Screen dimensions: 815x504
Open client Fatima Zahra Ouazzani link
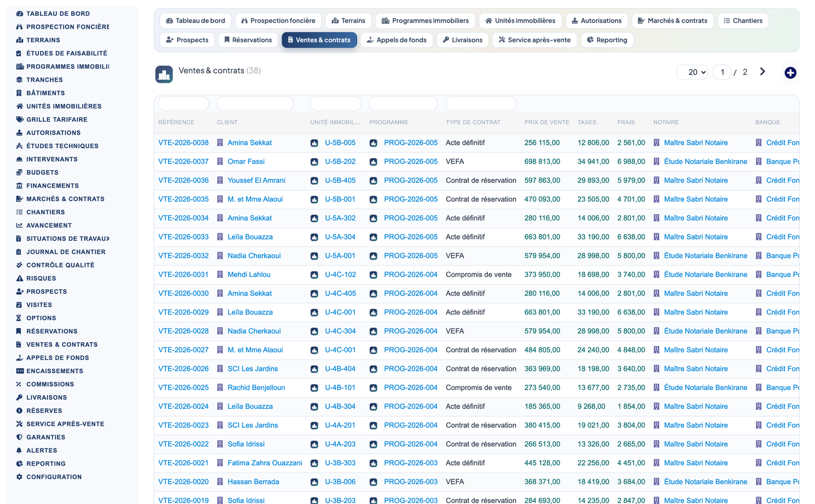click(x=265, y=463)
